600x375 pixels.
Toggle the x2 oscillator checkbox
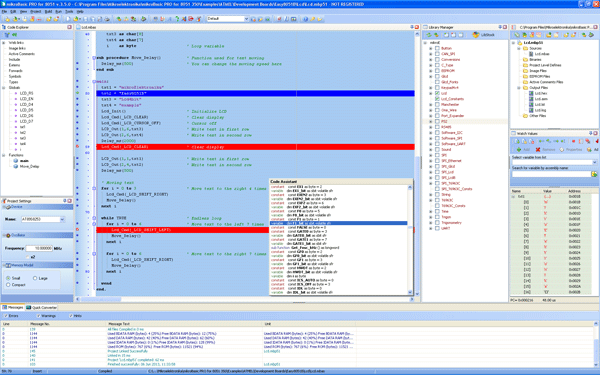click(27, 256)
